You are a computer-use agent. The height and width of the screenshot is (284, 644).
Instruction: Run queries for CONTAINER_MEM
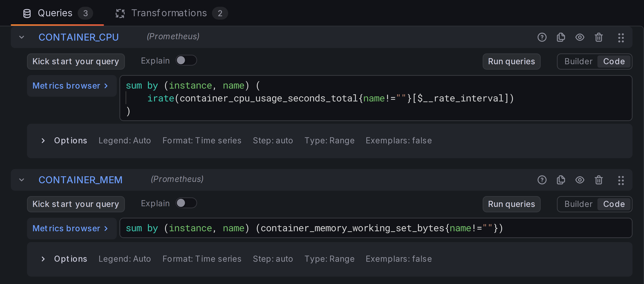(511, 204)
